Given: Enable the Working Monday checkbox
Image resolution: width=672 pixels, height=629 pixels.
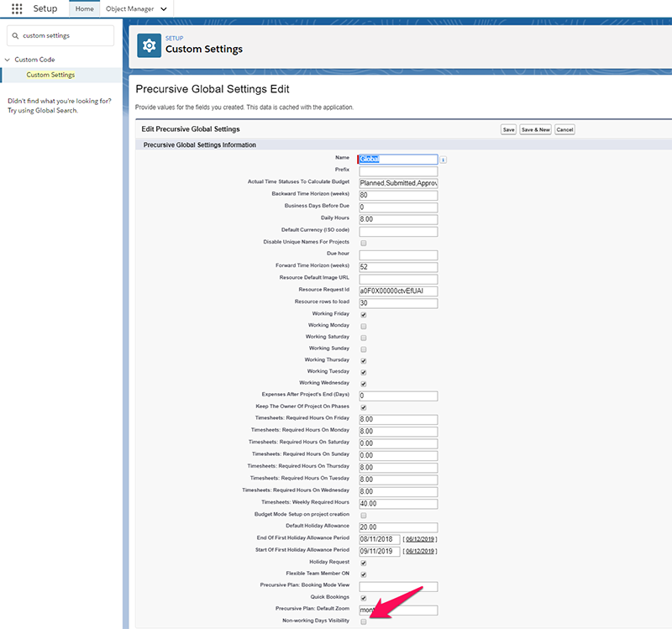Looking at the screenshot, I should pos(364,327).
